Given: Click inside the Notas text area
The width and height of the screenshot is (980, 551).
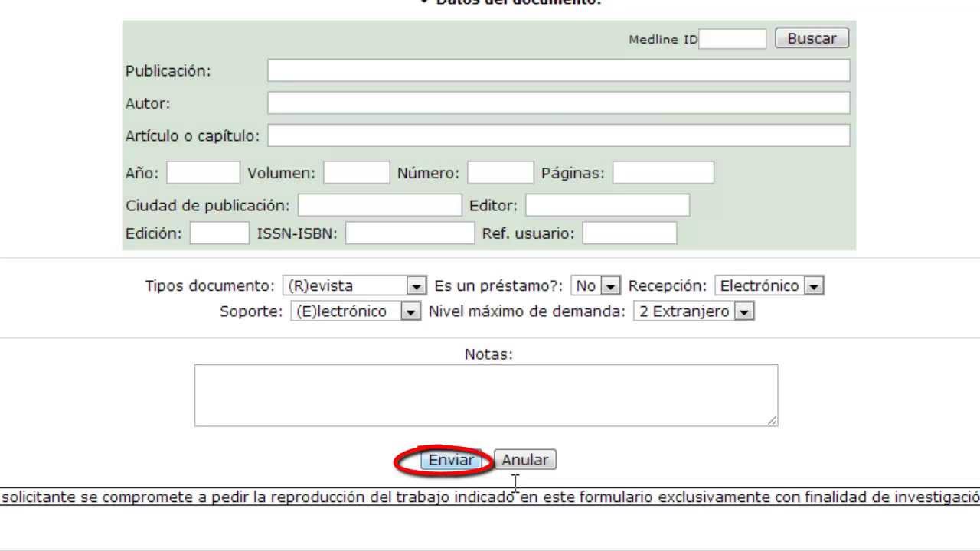Looking at the screenshot, I should click(x=485, y=395).
